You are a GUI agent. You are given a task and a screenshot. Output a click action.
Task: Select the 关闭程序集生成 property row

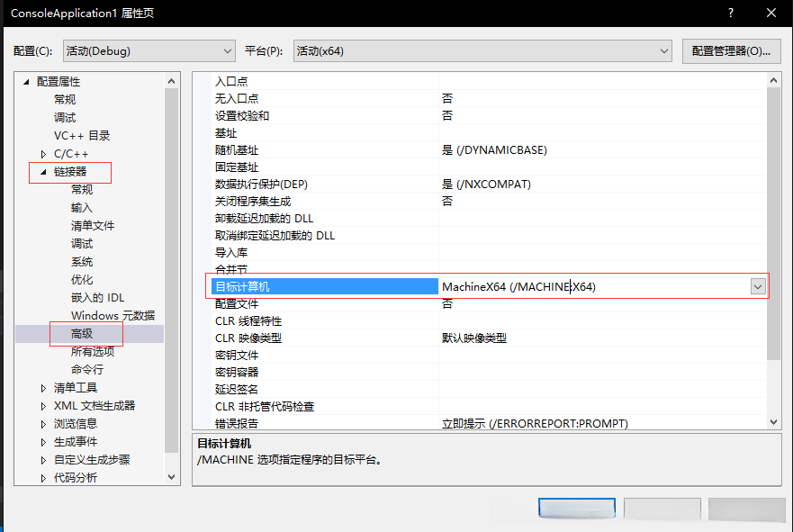[x=489, y=202]
